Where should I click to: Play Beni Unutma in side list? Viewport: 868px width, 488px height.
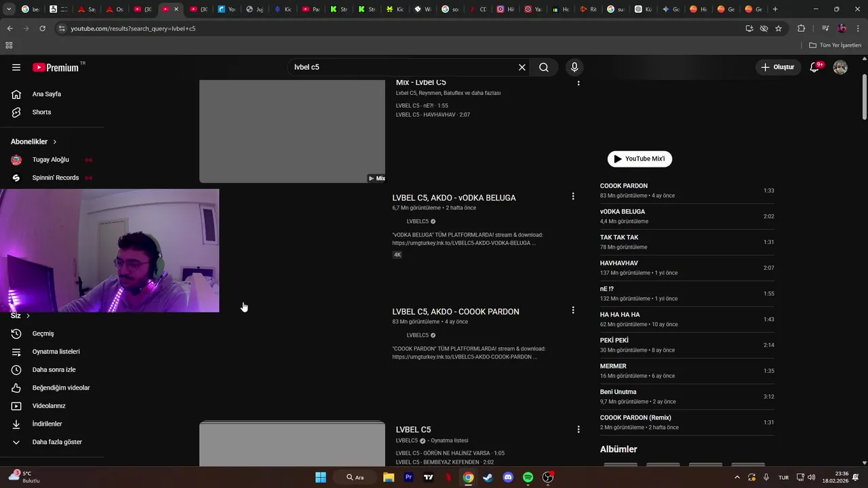click(x=687, y=396)
